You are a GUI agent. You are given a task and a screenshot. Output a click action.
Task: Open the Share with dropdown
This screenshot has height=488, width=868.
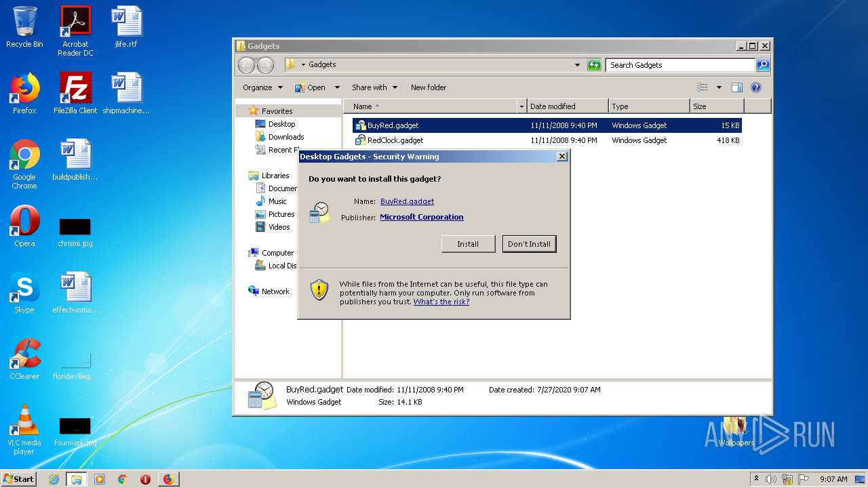click(x=374, y=87)
